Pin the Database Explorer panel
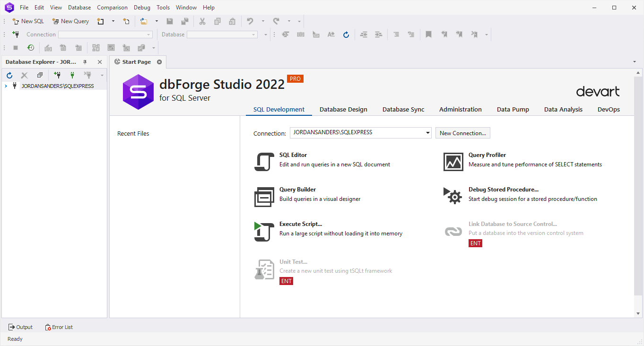The image size is (644, 346). coord(85,62)
